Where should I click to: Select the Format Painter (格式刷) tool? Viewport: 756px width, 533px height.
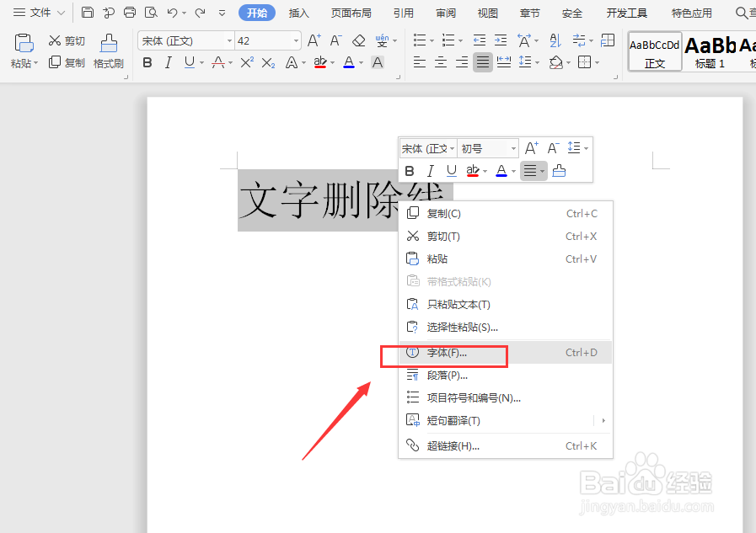click(x=107, y=61)
